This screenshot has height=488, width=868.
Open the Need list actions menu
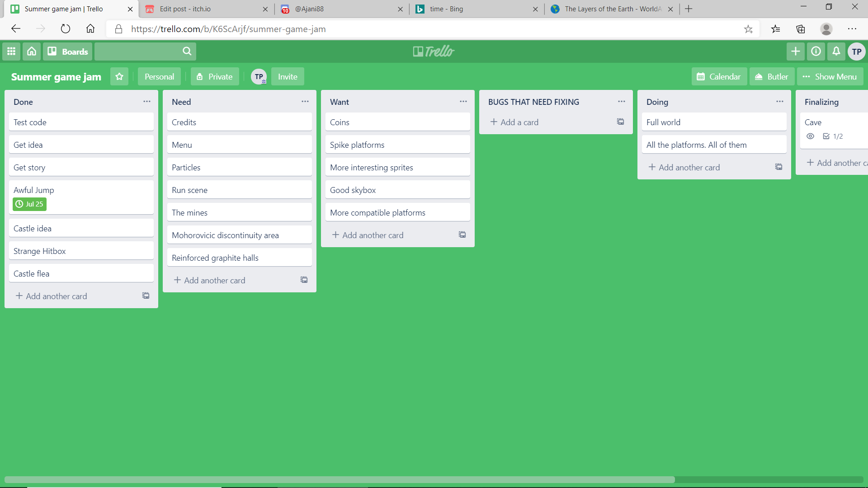pos(305,102)
